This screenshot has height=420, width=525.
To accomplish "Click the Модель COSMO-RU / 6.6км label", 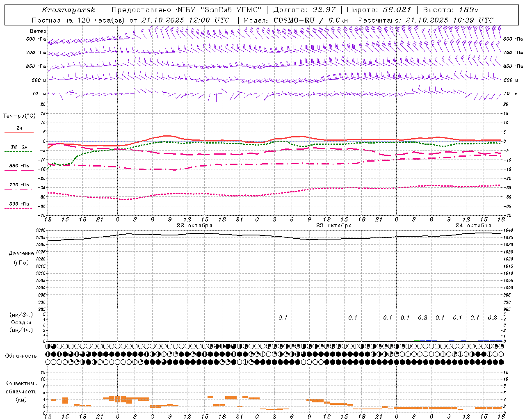I will click(x=296, y=20).
